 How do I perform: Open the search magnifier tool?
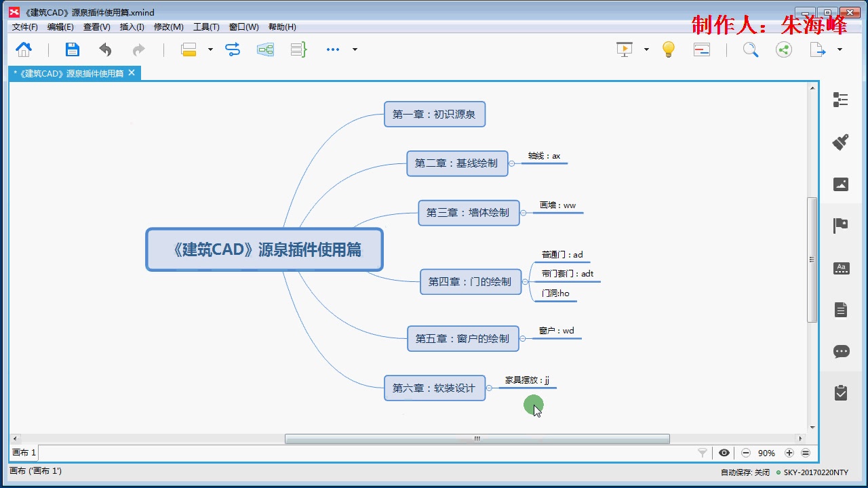[750, 49]
